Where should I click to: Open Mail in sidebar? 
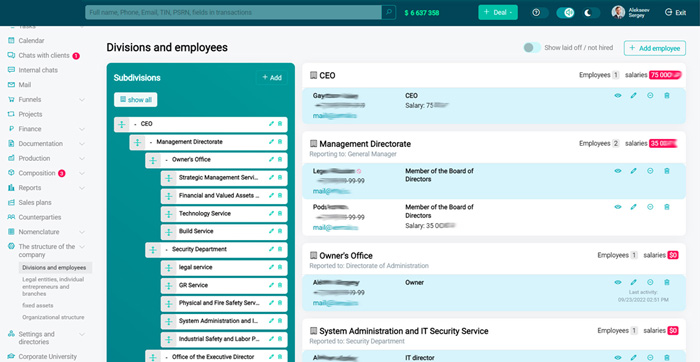(x=25, y=85)
